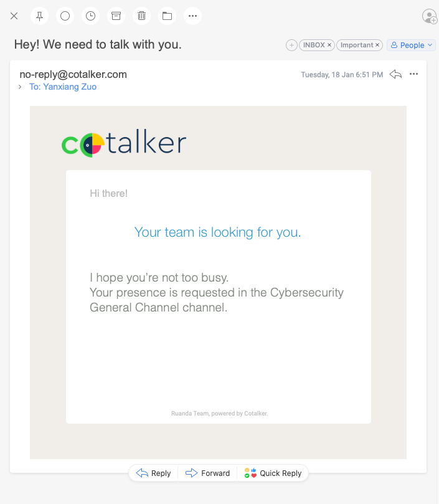
Task: Move email using the folder icon
Action: (167, 16)
